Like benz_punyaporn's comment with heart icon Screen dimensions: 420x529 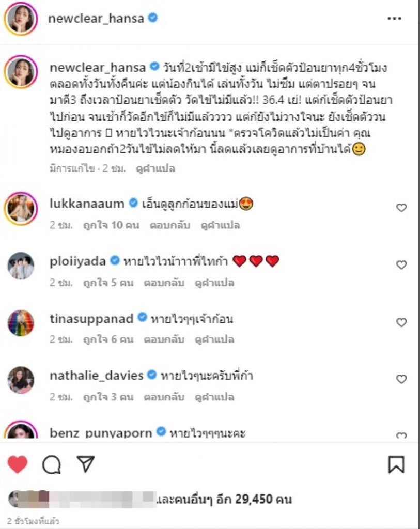pyautogui.click(x=401, y=435)
